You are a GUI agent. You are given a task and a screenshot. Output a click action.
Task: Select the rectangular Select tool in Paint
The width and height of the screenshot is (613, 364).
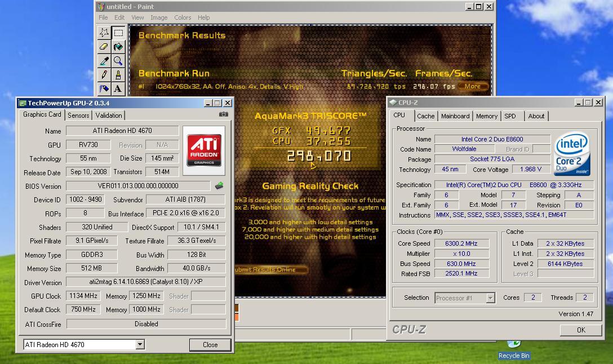[118, 33]
